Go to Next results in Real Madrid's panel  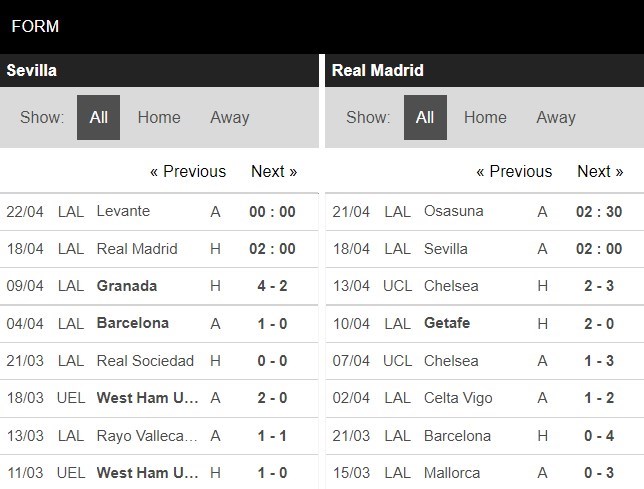pyautogui.click(x=600, y=171)
